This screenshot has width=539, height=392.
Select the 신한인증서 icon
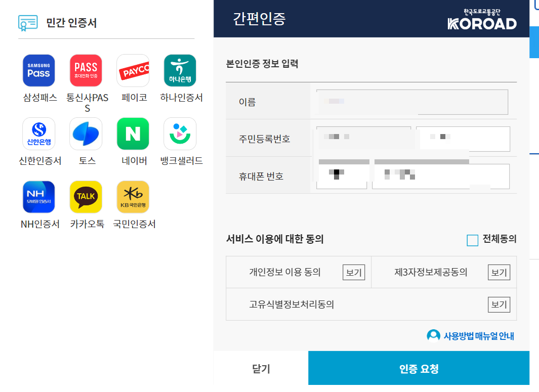pos(39,134)
